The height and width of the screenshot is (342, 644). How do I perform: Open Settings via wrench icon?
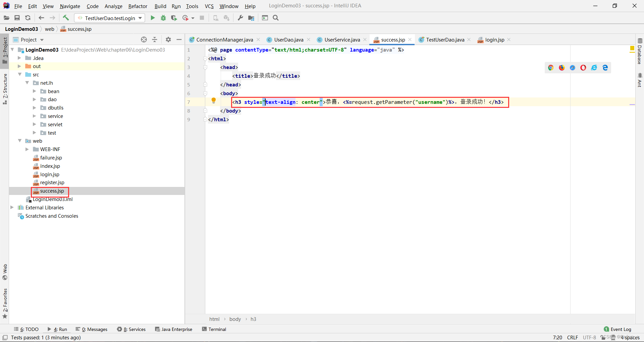point(240,18)
